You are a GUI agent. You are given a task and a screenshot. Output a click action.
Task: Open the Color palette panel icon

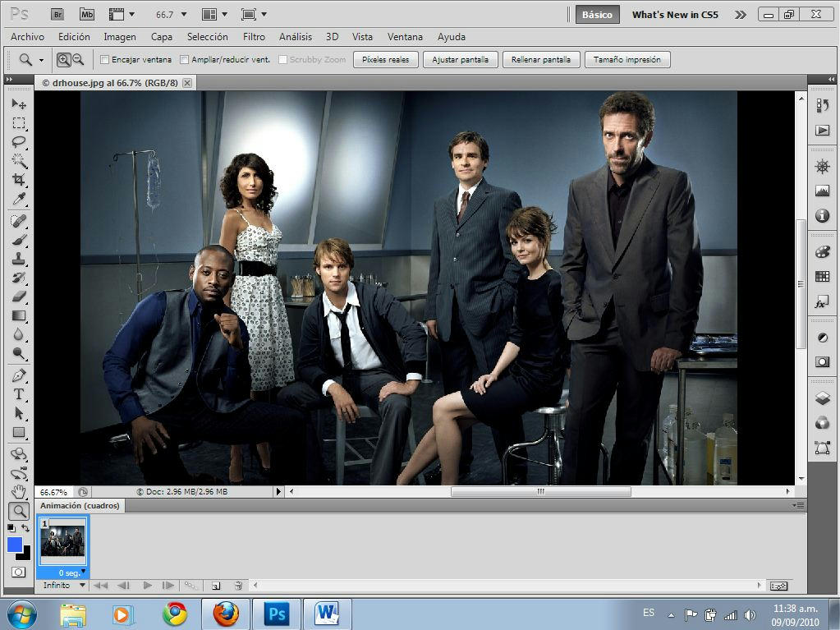point(822,252)
